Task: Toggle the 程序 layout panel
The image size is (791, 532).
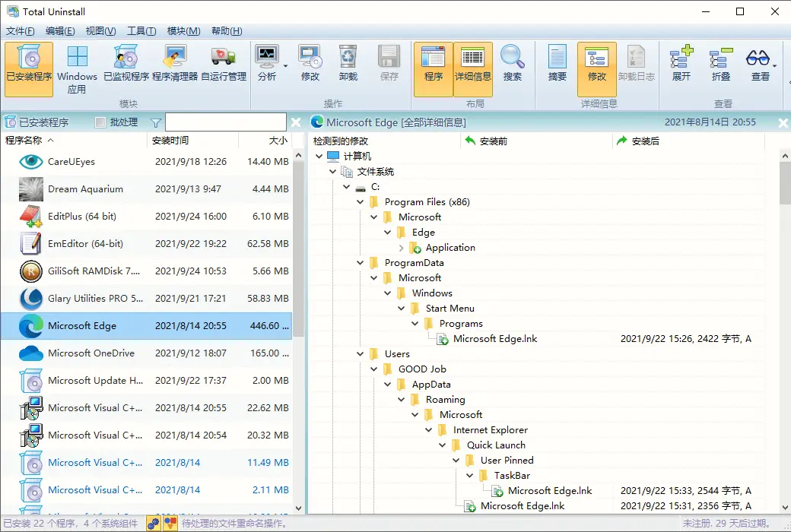Action: pyautogui.click(x=434, y=68)
